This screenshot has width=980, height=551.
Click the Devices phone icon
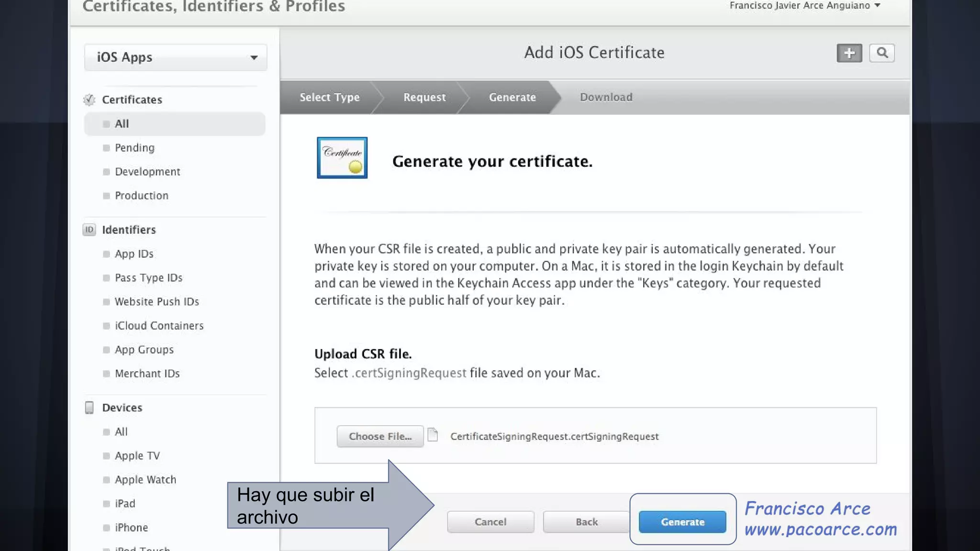click(x=89, y=408)
